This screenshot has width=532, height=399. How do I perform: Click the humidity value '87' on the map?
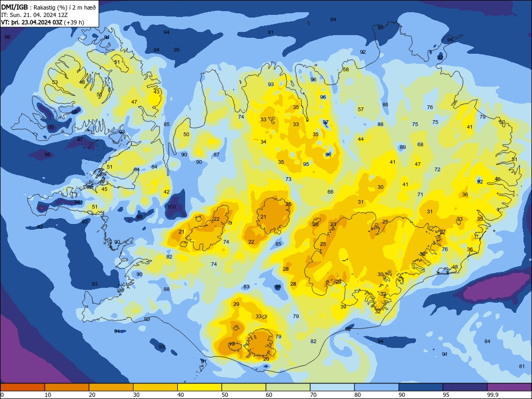click(217, 154)
